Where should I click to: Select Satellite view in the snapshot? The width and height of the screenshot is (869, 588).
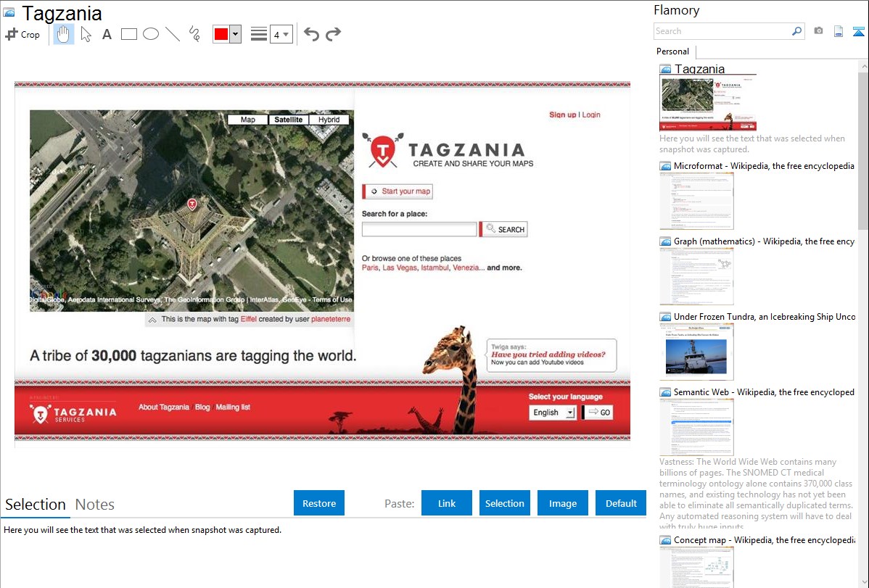coord(288,119)
